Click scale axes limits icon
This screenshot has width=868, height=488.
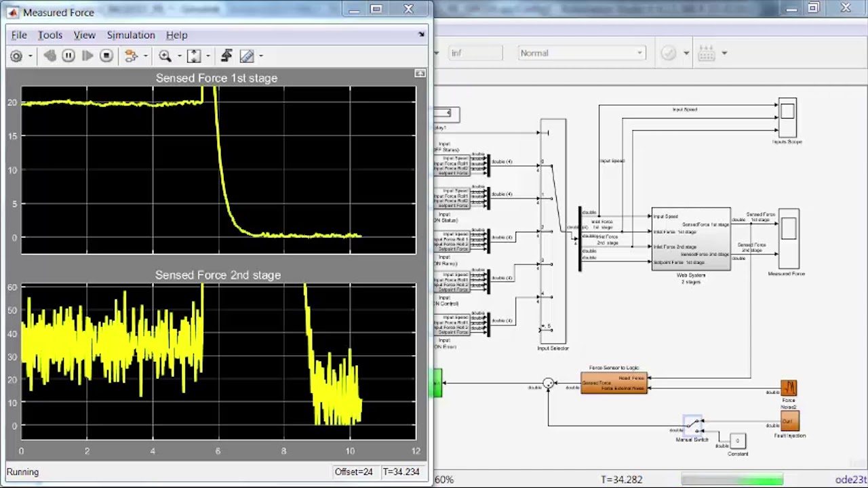[194, 56]
